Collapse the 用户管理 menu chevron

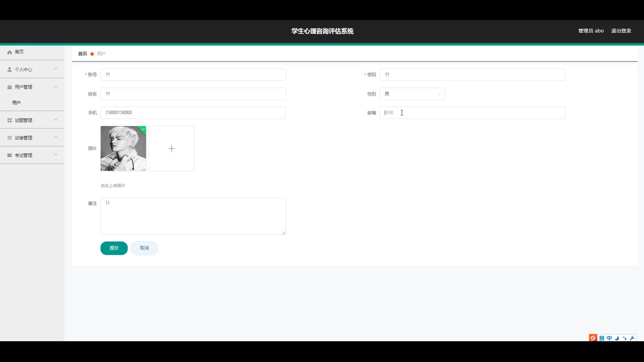56,87
